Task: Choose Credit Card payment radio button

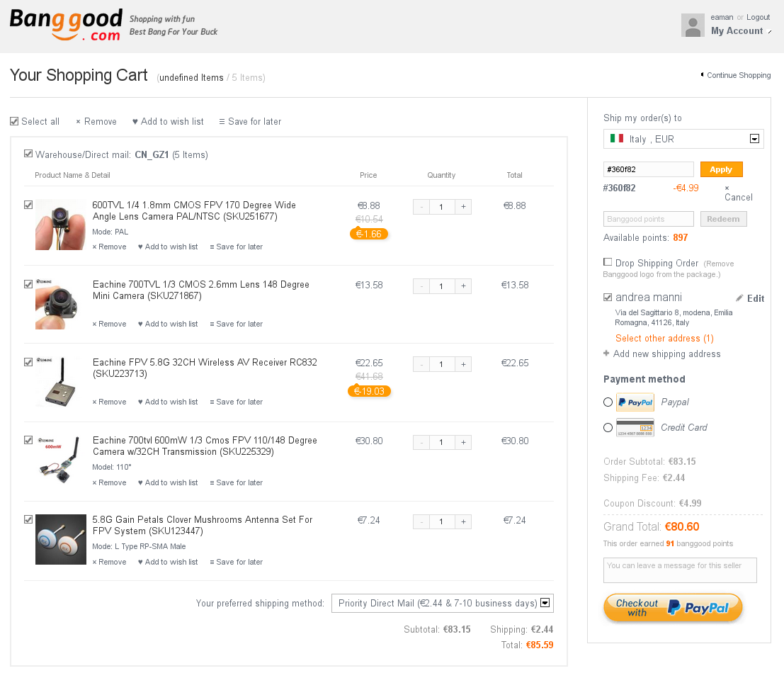Action: coord(608,428)
